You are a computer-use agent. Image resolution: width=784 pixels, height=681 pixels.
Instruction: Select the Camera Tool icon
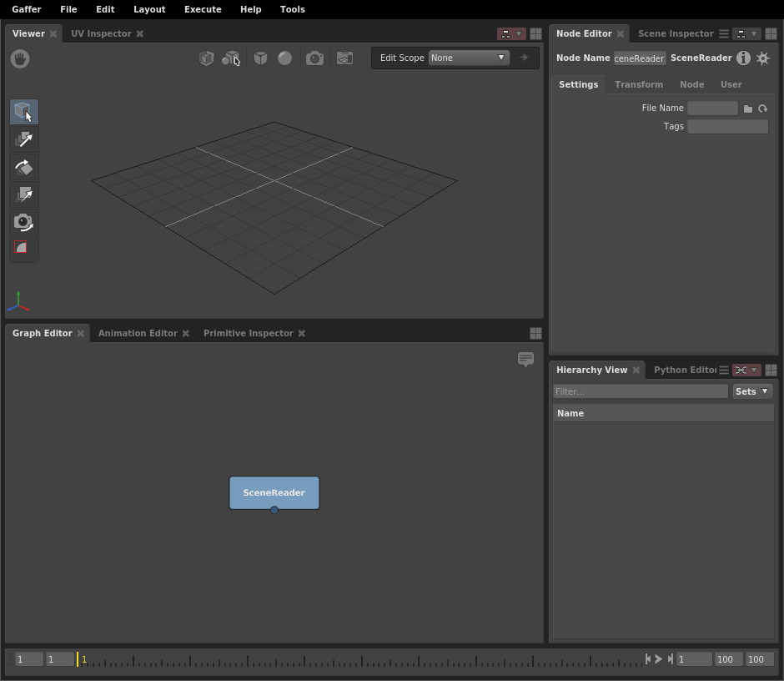pos(23,222)
